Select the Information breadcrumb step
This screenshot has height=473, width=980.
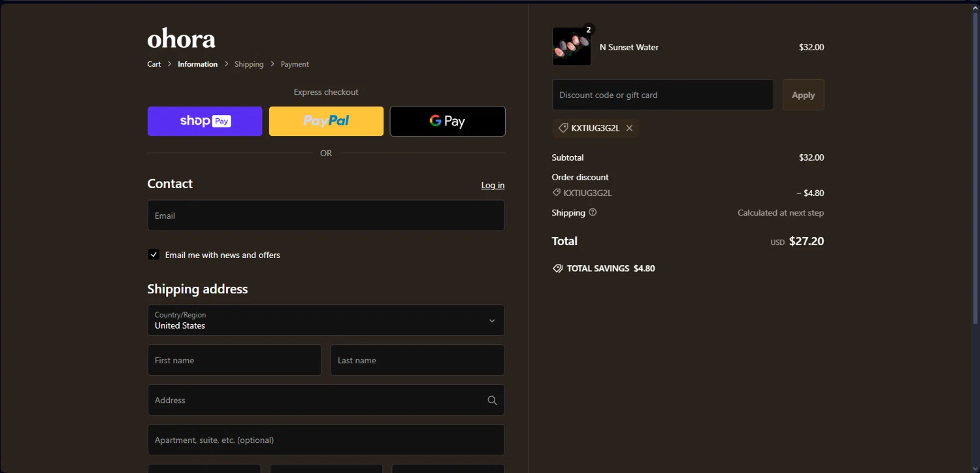click(x=197, y=64)
